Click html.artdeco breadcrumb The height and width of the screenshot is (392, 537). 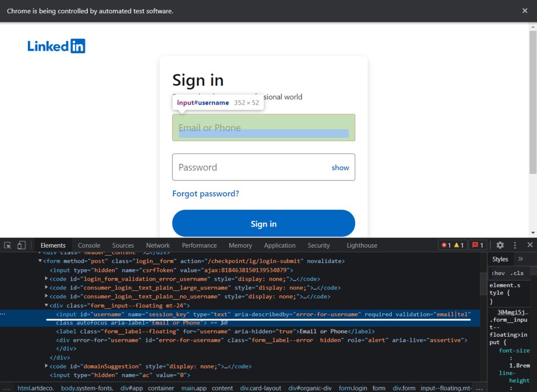[x=36, y=388]
